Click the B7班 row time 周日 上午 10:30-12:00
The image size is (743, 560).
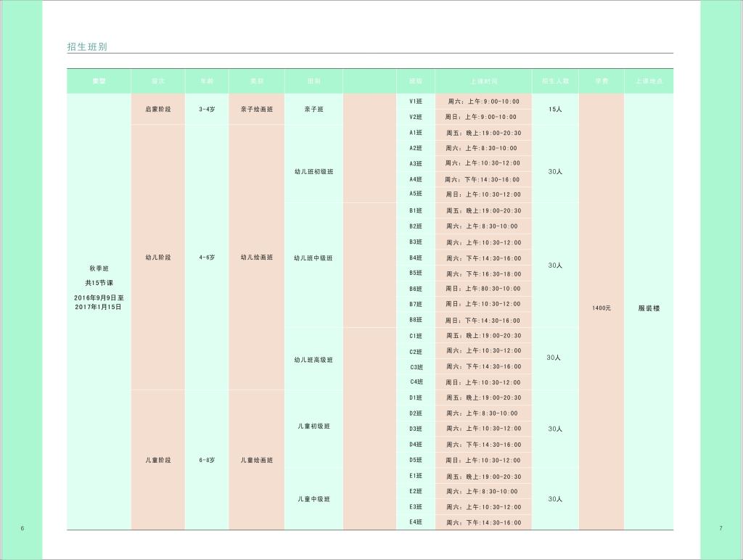483,304
